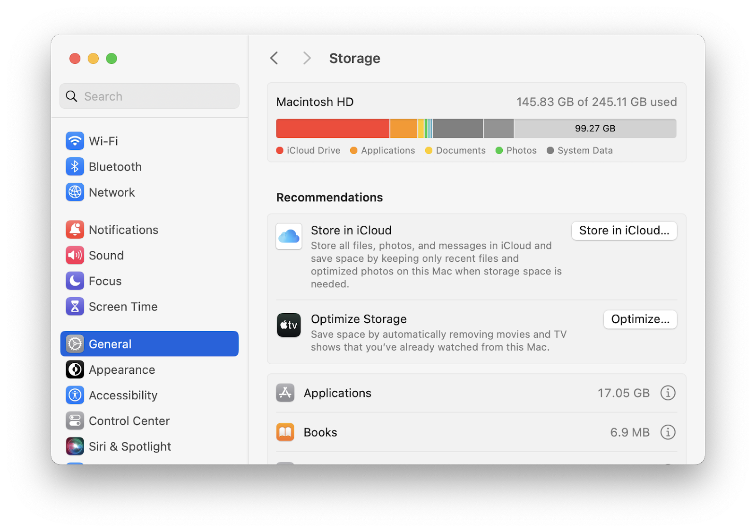Open Control Center settings
Viewport: 756px width, 532px height.
point(129,420)
